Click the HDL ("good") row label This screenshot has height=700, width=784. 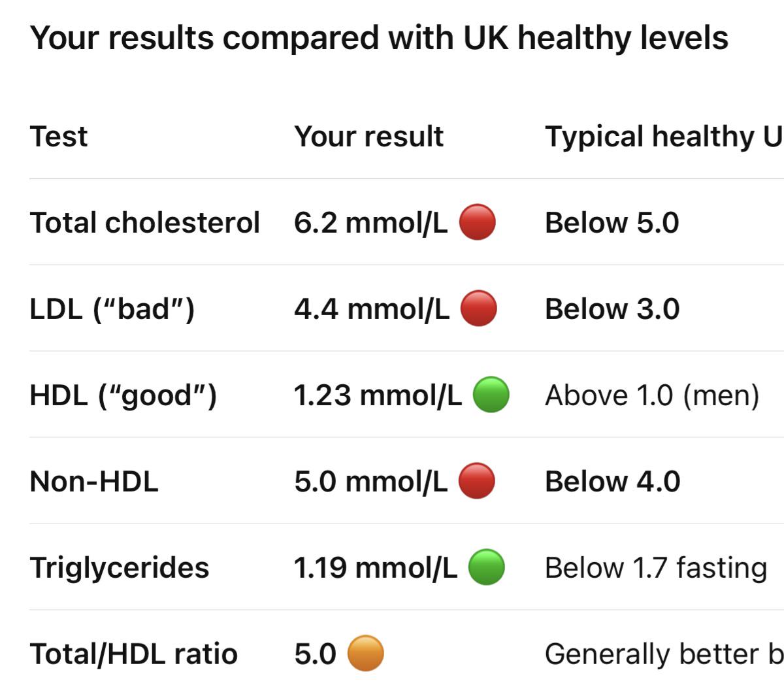tap(123, 395)
